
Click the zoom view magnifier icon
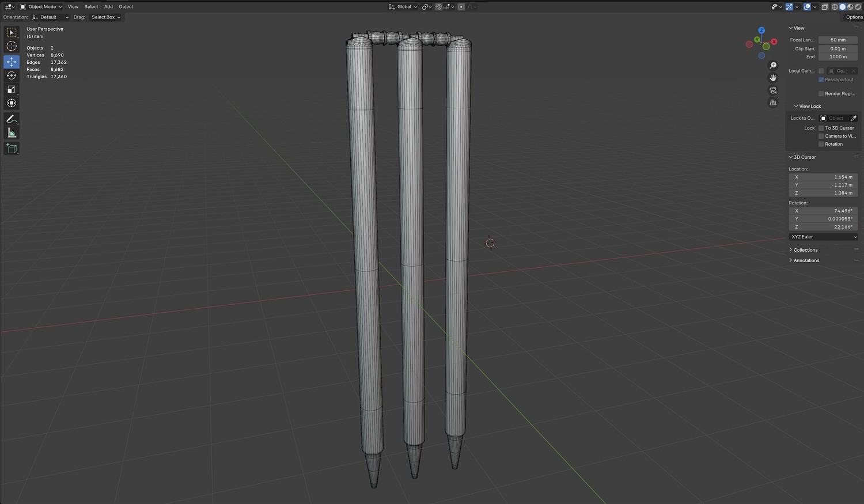pyautogui.click(x=773, y=66)
